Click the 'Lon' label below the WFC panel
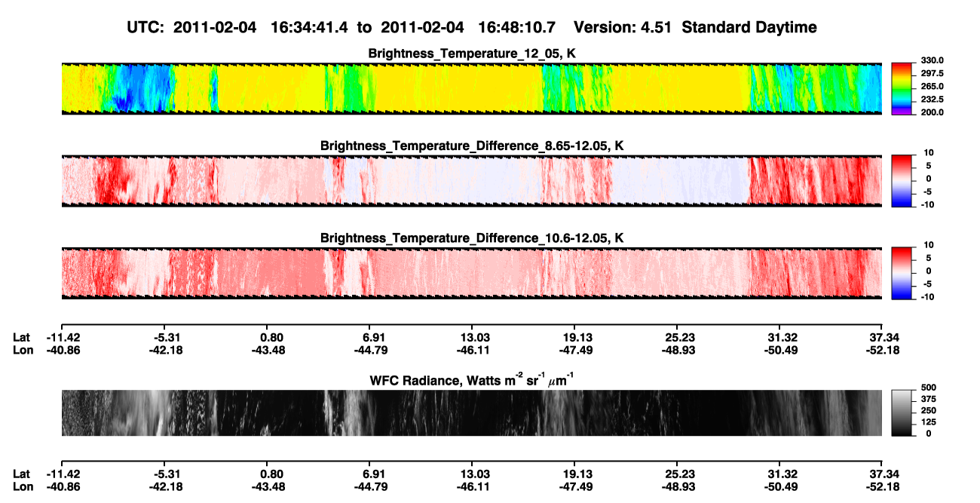 [x=23, y=486]
